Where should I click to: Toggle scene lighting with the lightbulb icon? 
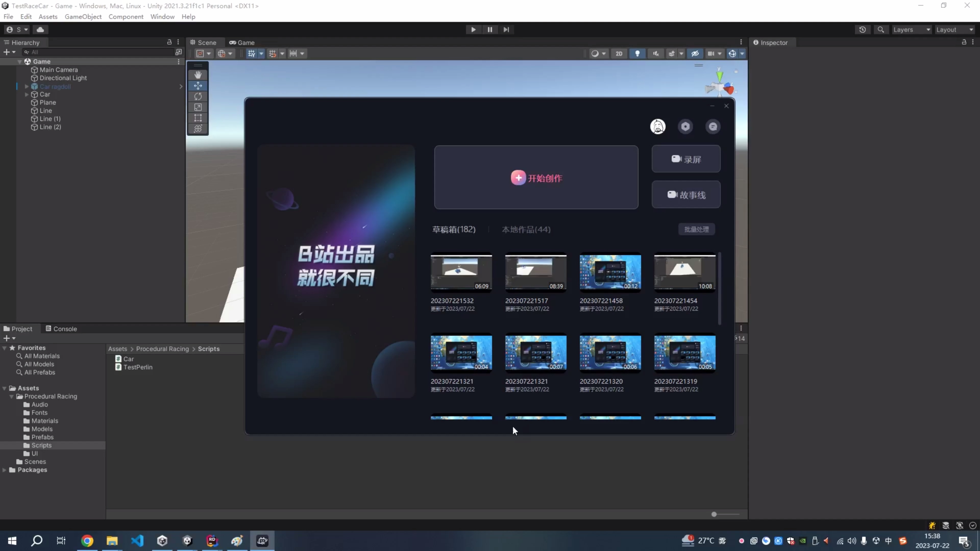(x=638, y=53)
